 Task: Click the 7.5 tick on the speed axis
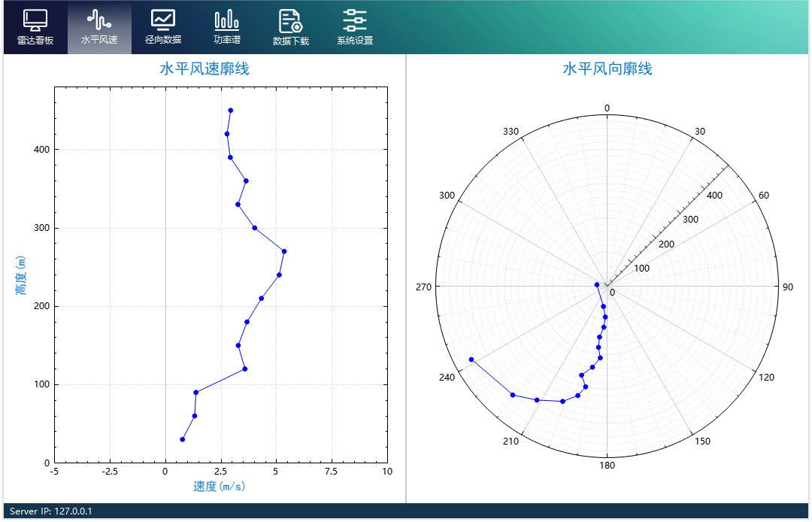(x=332, y=472)
